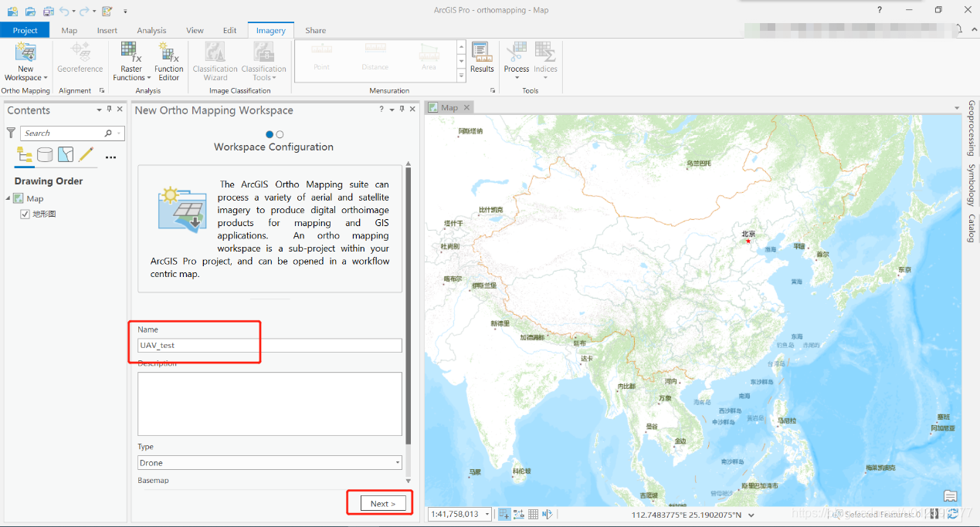980x527 pixels.
Task: Click the constraints icon in map status bar
Action: coord(518,514)
